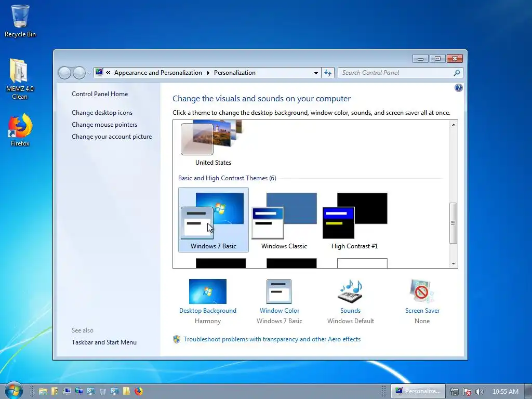Click the Personalization taskbar button

click(418, 391)
